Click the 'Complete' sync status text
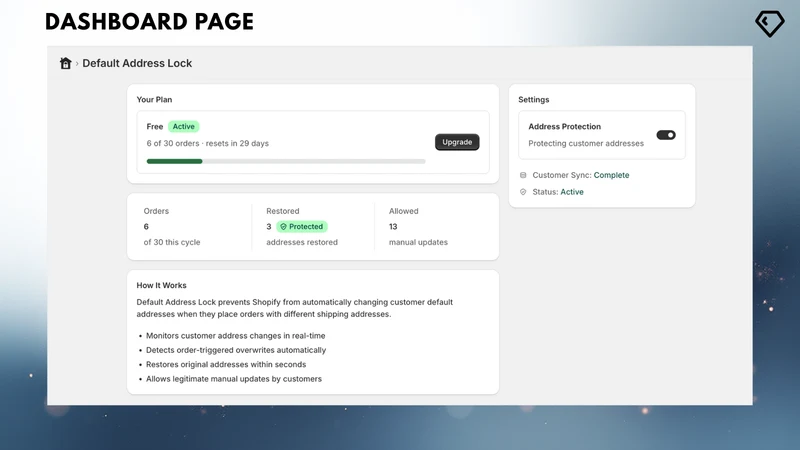This screenshot has width=800, height=450. pos(611,175)
